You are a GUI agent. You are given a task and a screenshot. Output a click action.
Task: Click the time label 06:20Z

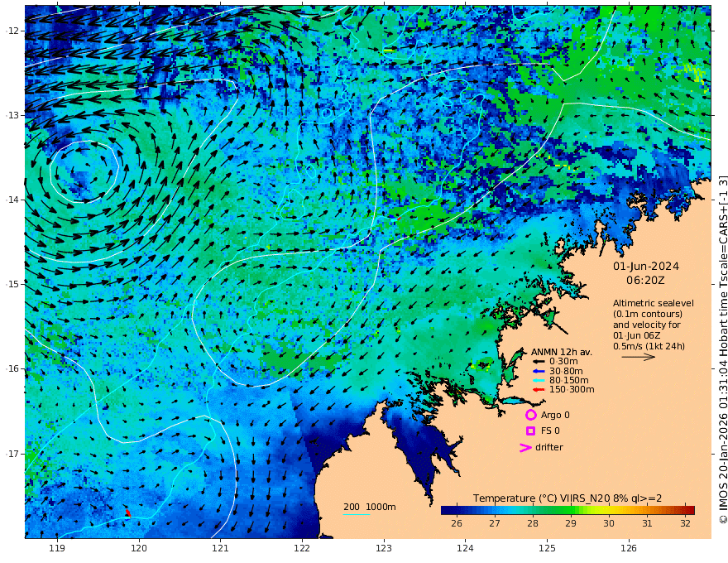(645, 281)
